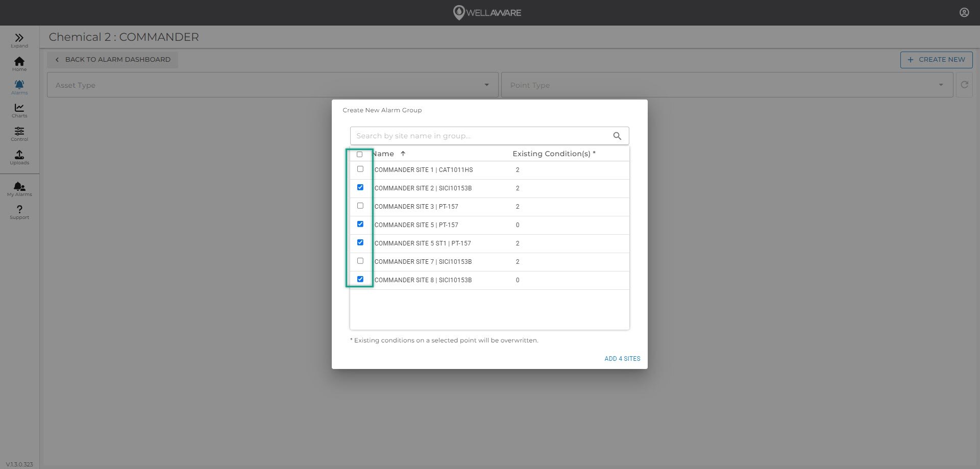Uncheck COMMANDER SITE 5 ST1 checkbox
The image size is (980, 469).
(360, 242)
